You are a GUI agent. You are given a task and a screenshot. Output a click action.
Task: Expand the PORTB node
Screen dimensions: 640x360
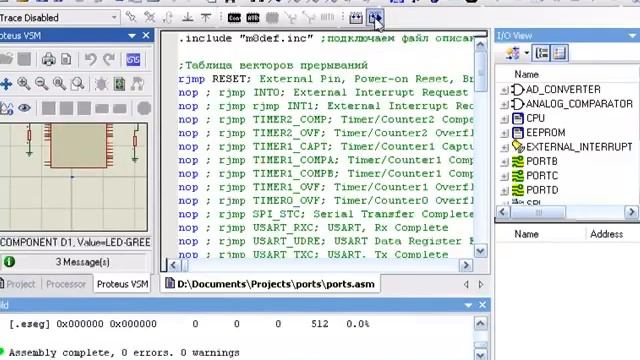(504, 162)
